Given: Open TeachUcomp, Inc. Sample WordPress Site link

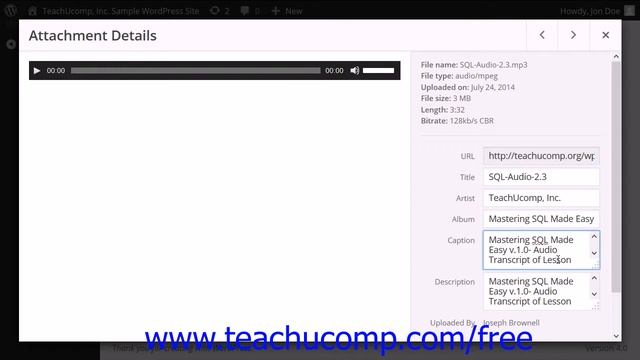Looking at the screenshot, I should [x=113, y=11].
